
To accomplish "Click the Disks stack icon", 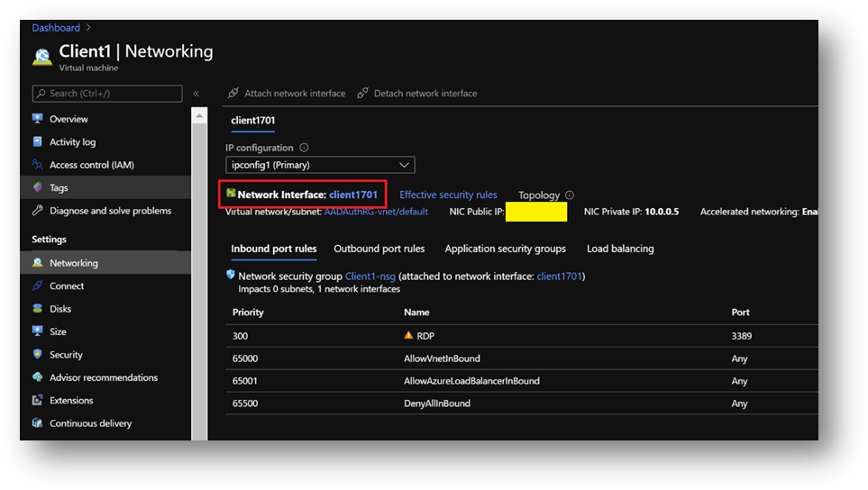I will (x=38, y=308).
